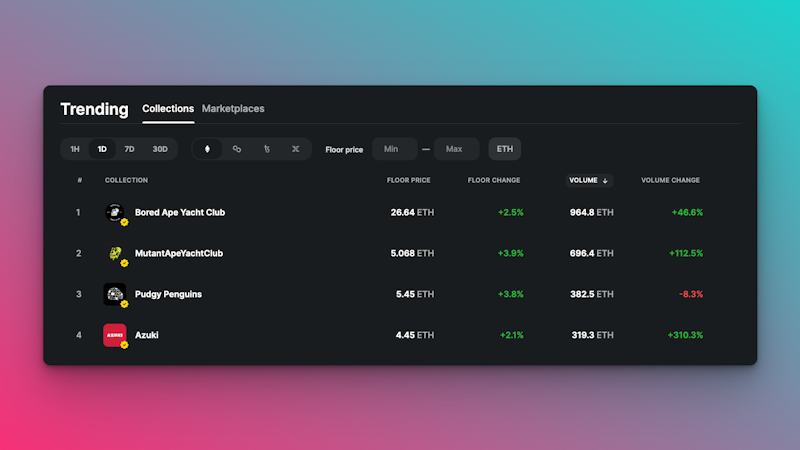Click the Pudgy Penguins logo
Image resolution: width=800 pixels, height=450 pixels.
pos(115,294)
